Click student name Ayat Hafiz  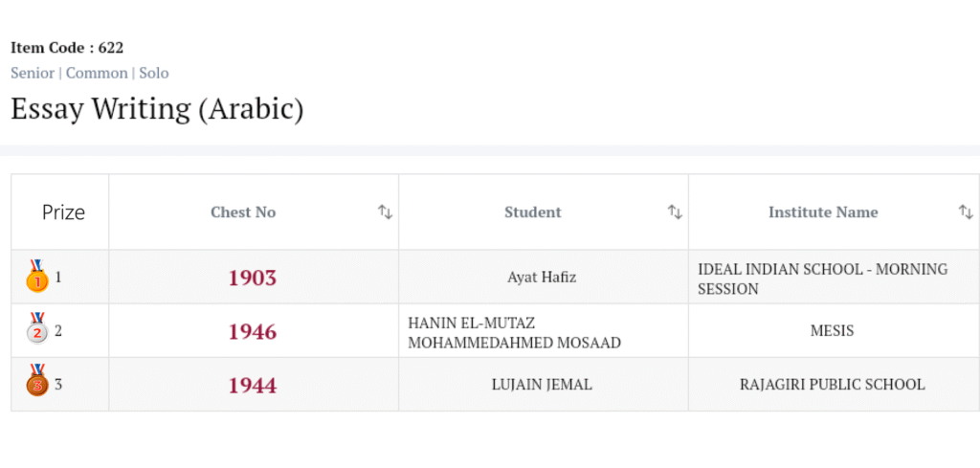542,279
